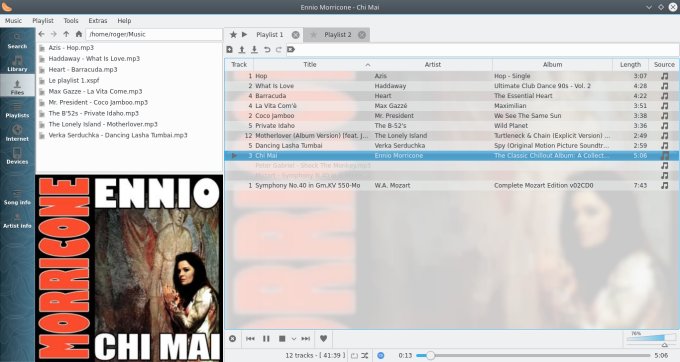Select file Verka Serduchka - Dancing Lasha Tumbai.mp3
Viewport: 680px width, 362px height.
click(x=118, y=135)
